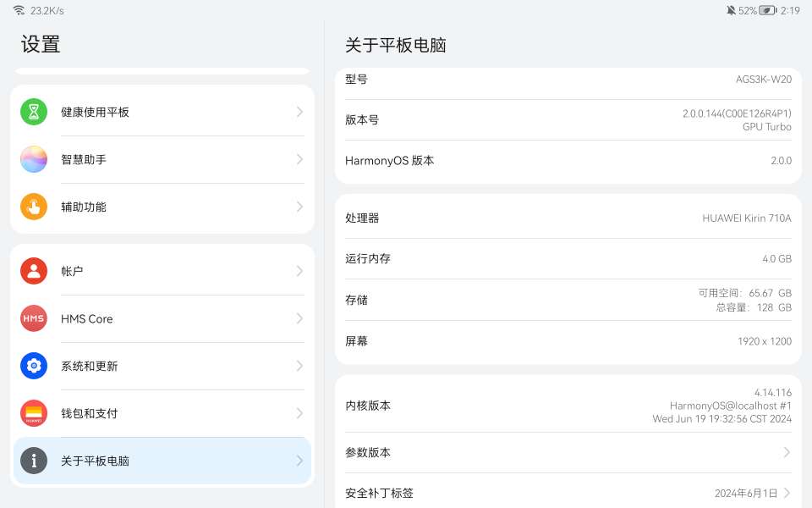The width and height of the screenshot is (812, 508).
Task: Tap the 版本号 build number row
Action: 568,120
